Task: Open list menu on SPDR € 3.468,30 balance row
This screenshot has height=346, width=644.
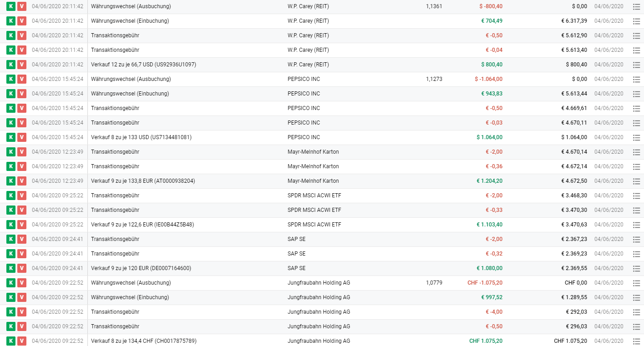Action: click(636, 196)
